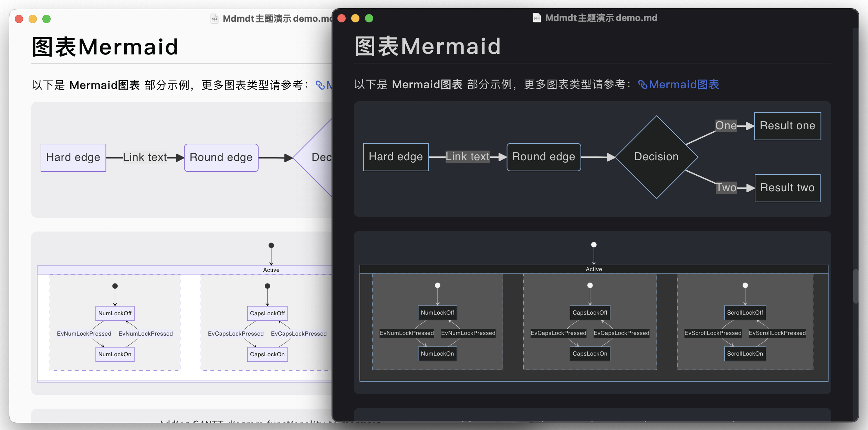This screenshot has width=868, height=430.
Task: Click Round edge node in dark window
Action: [544, 157]
